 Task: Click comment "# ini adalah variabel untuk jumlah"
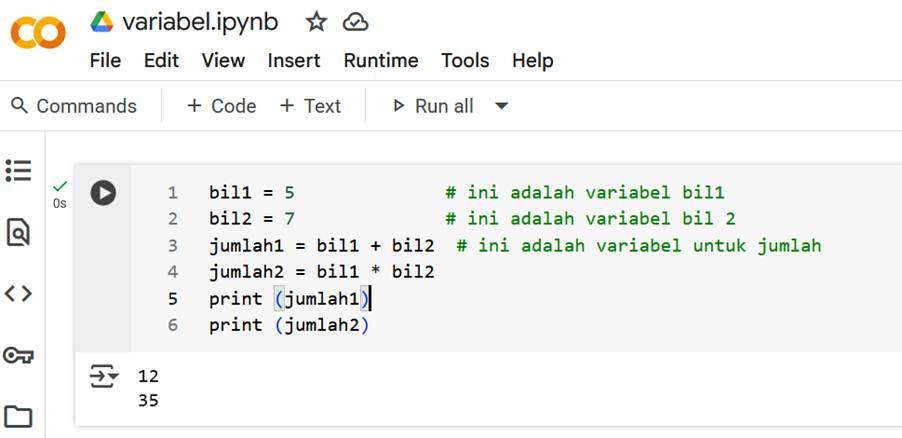tap(639, 246)
